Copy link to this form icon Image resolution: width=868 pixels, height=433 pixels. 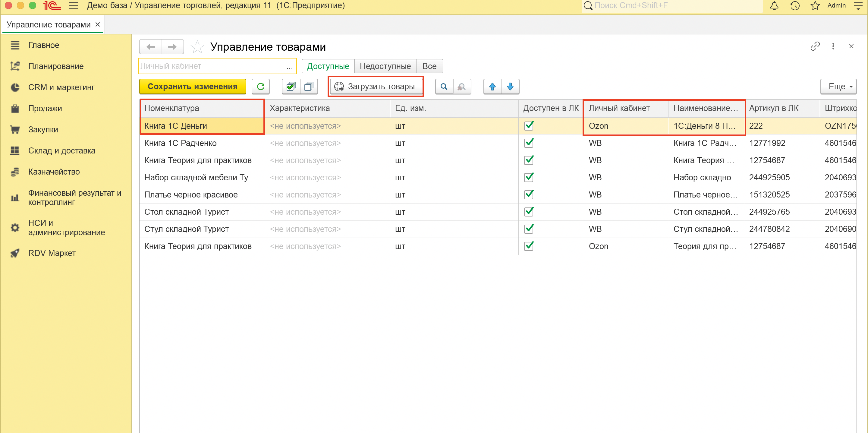click(x=815, y=46)
